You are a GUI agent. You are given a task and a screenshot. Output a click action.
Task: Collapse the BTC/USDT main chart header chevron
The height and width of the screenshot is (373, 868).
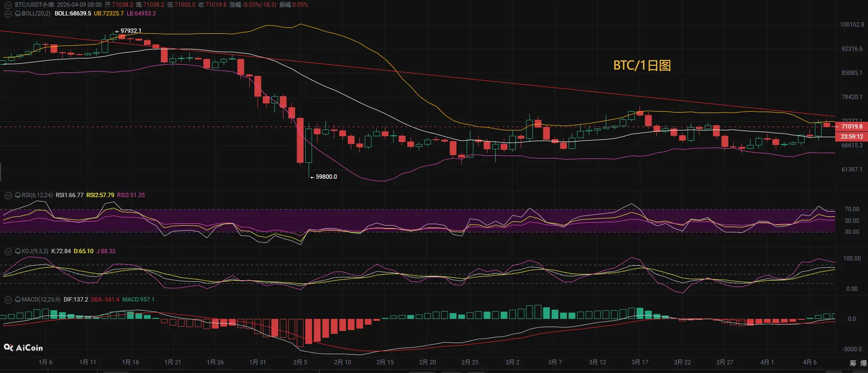pos(8,5)
